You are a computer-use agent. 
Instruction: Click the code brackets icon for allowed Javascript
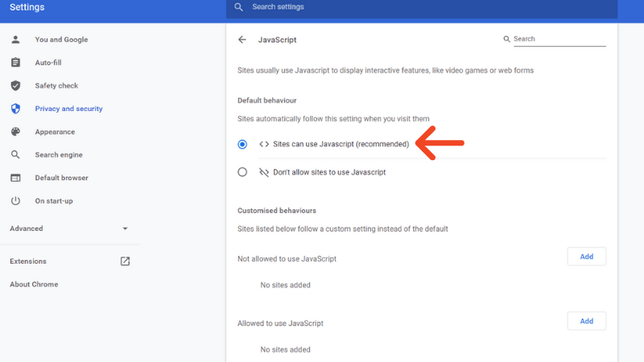click(x=264, y=144)
